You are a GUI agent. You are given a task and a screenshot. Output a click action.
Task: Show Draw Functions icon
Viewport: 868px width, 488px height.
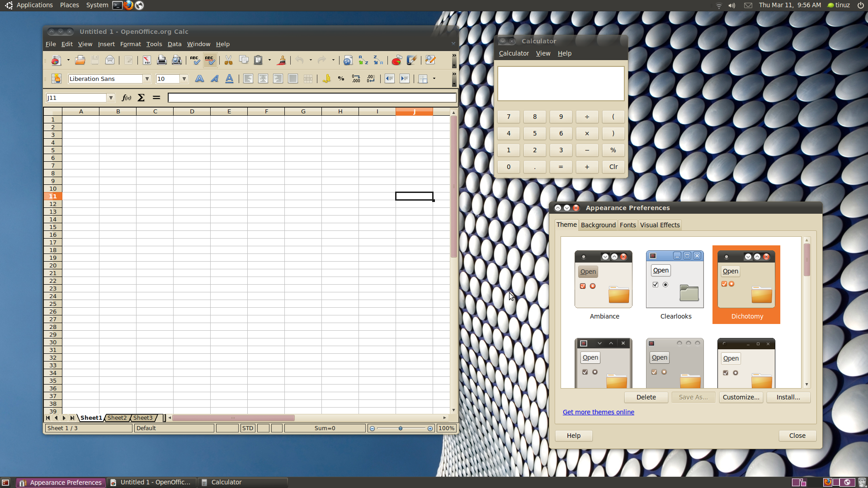tap(411, 60)
